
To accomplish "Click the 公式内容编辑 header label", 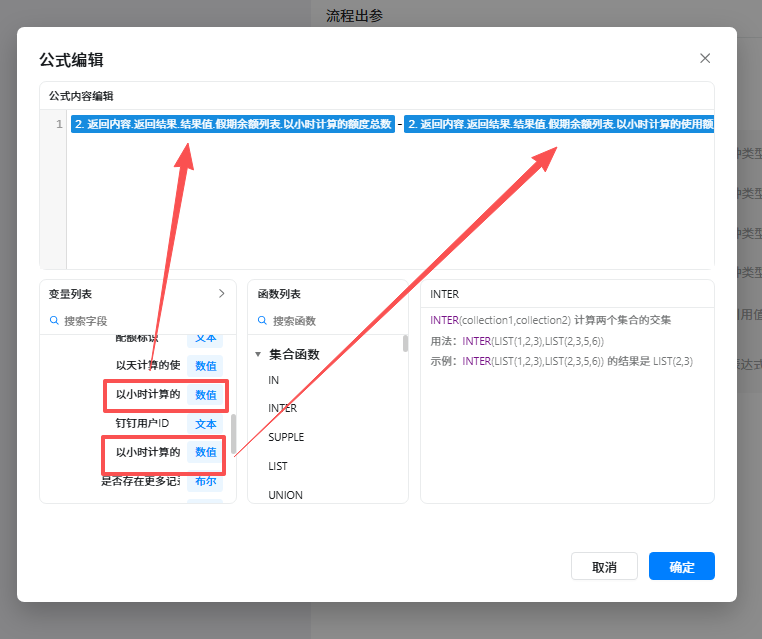I will pyautogui.click(x=81, y=96).
